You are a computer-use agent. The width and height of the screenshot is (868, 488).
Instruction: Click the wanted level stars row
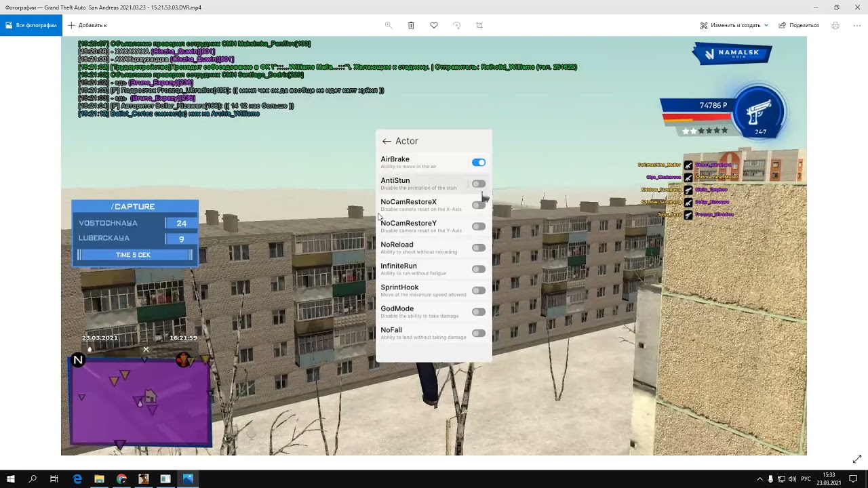705,130
